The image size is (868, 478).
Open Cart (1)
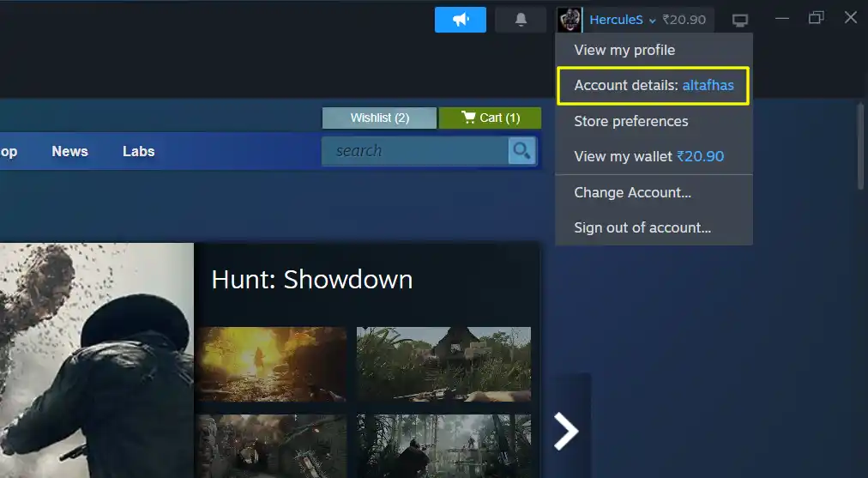[490, 118]
